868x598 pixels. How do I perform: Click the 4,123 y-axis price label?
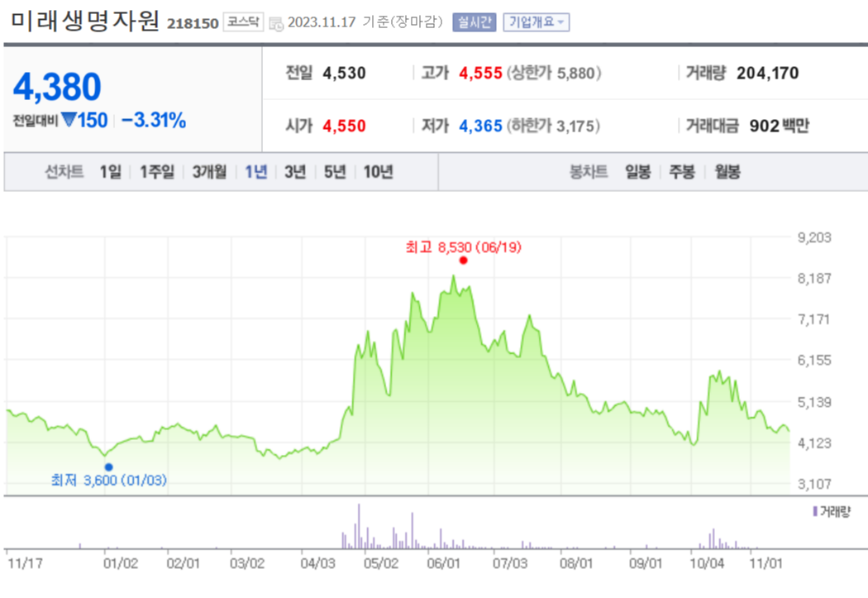coord(814,443)
